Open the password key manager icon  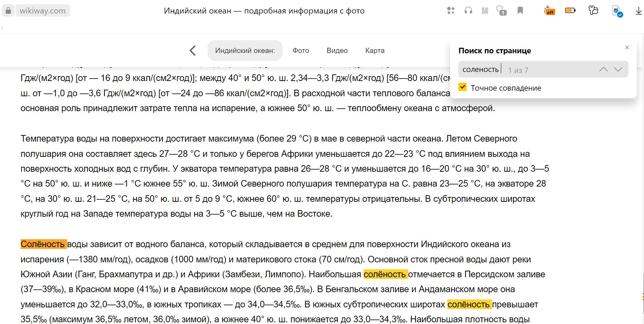click(x=593, y=11)
